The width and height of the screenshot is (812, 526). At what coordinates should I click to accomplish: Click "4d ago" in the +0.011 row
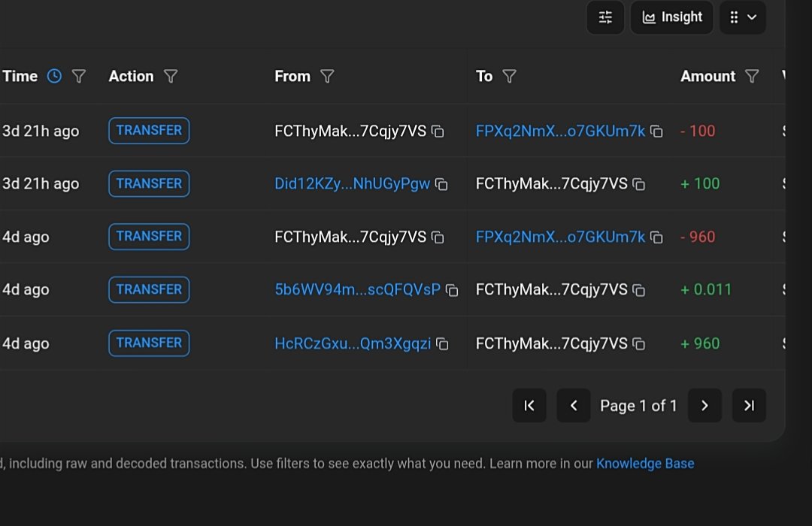26,289
